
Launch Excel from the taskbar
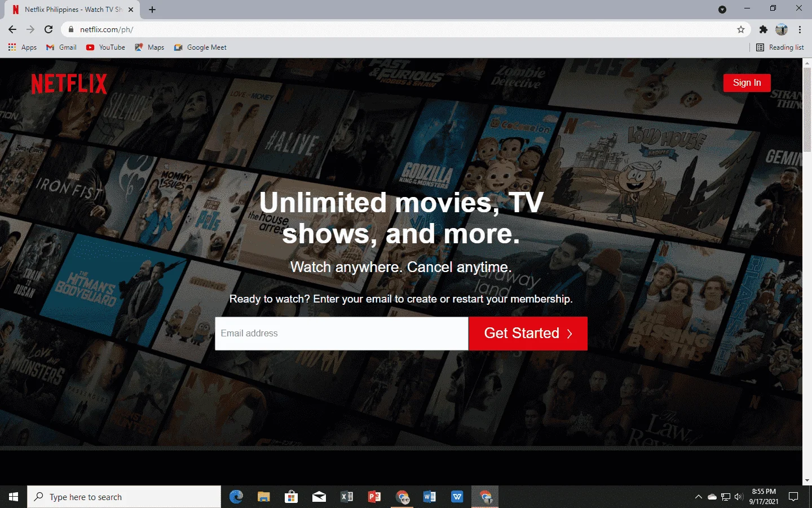point(346,497)
